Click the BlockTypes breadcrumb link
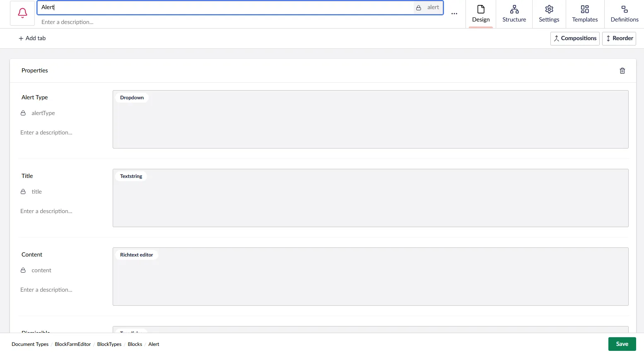The width and height of the screenshot is (644, 355). tap(109, 344)
